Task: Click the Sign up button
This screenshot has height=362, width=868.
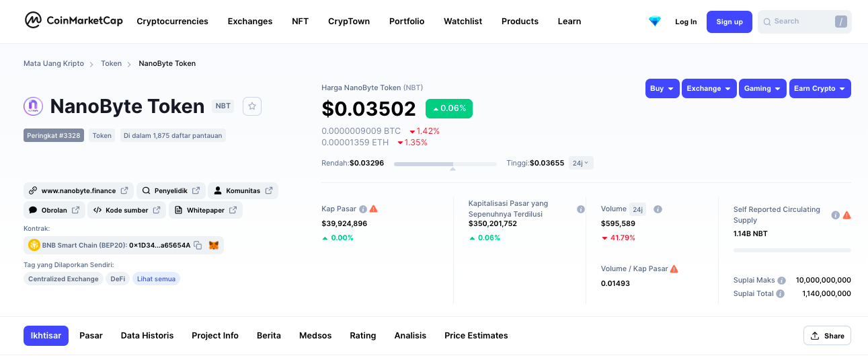Action: [x=729, y=22]
